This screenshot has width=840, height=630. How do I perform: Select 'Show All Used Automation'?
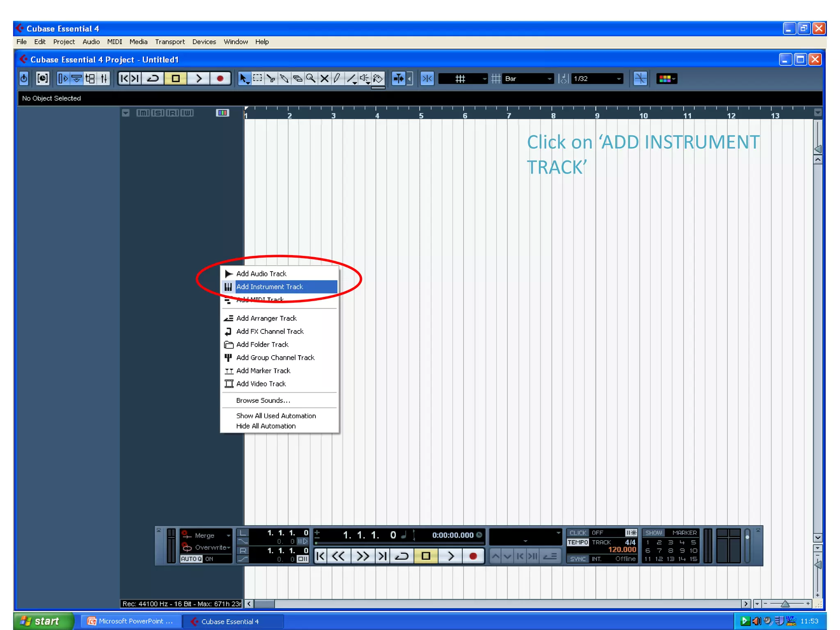click(280, 416)
